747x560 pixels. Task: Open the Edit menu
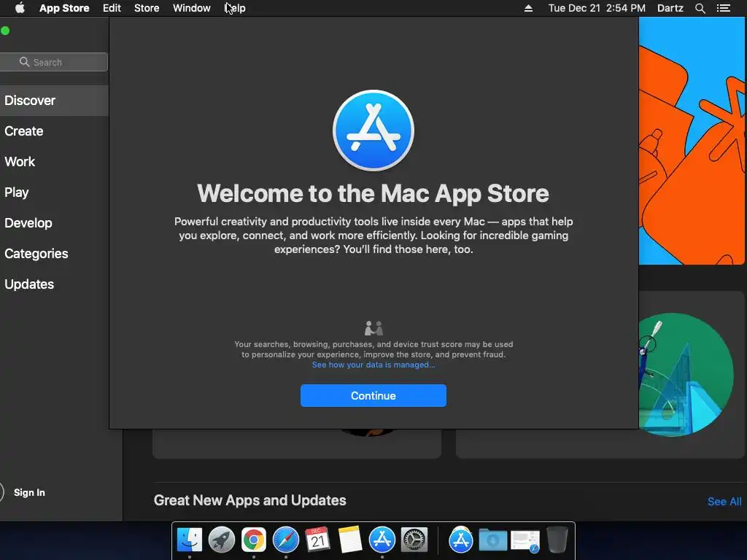(x=112, y=8)
